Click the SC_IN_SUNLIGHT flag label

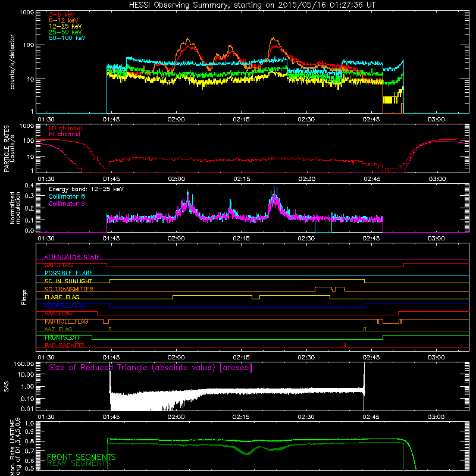click(x=68, y=281)
